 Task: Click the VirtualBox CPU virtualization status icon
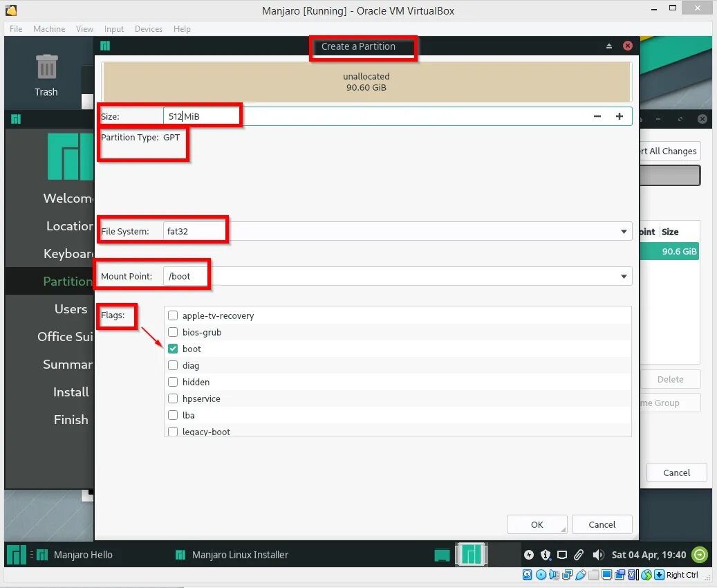(x=633, y=575)
